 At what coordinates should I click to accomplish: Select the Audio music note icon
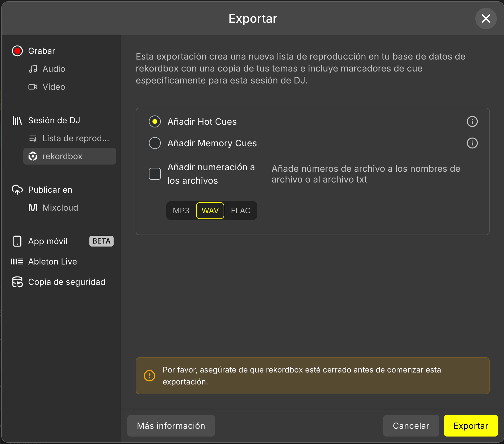33,69
